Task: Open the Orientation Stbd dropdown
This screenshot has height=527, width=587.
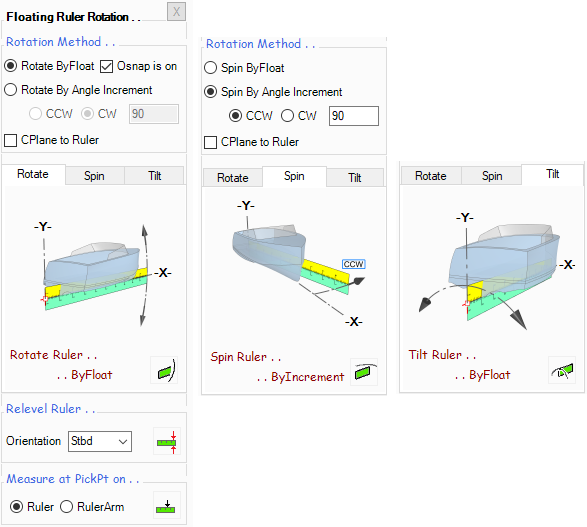Action: [x=100, y=441]
